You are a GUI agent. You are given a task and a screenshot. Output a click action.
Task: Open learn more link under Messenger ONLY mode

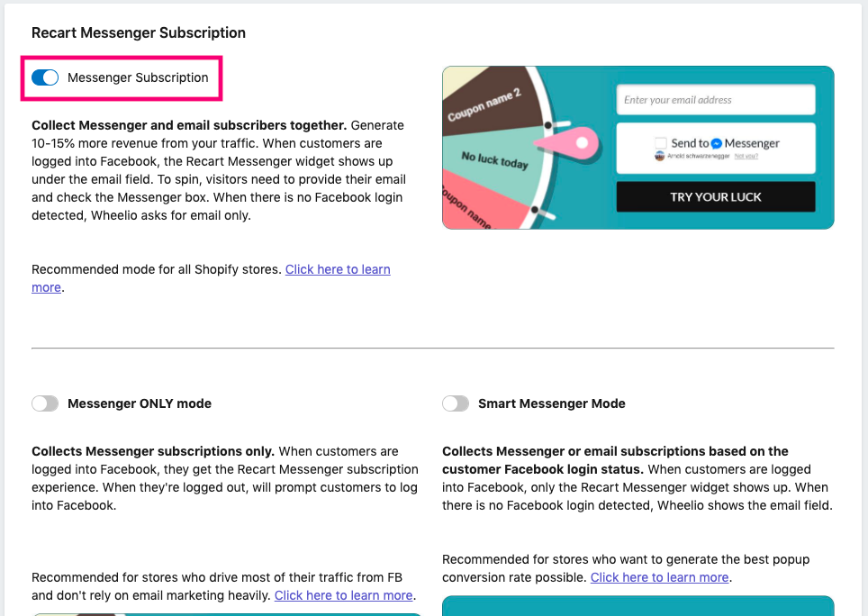pos(343,595)
